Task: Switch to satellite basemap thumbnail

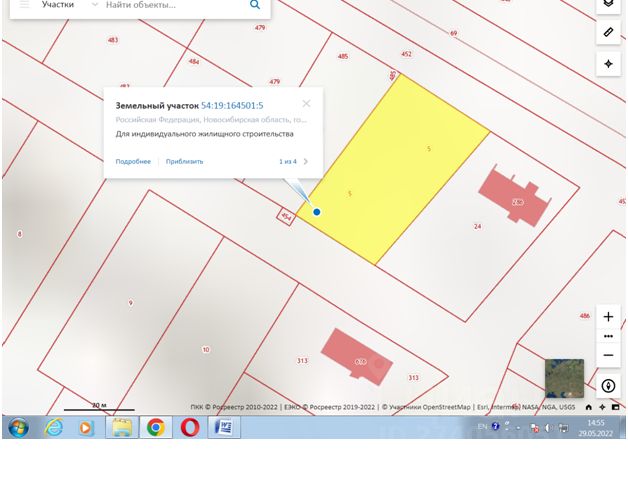Action: click(563, 378)
